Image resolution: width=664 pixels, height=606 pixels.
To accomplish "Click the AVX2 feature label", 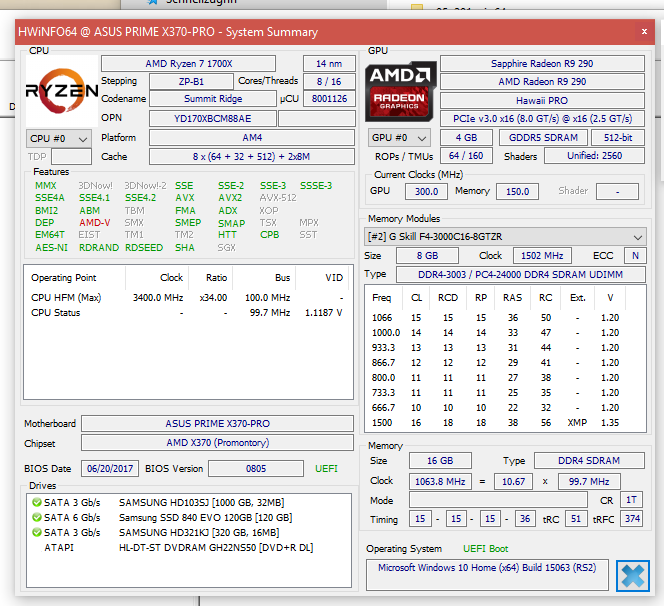I will click(230, 198).
